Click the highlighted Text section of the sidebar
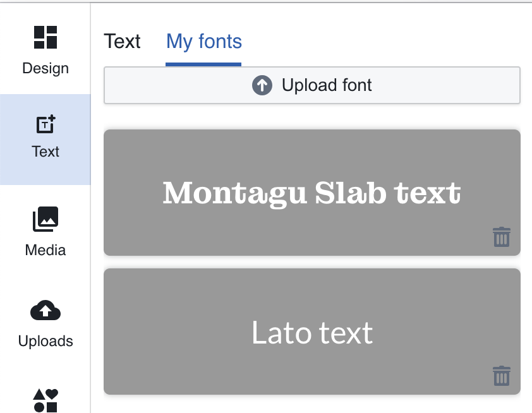 [x=45, y=138]
